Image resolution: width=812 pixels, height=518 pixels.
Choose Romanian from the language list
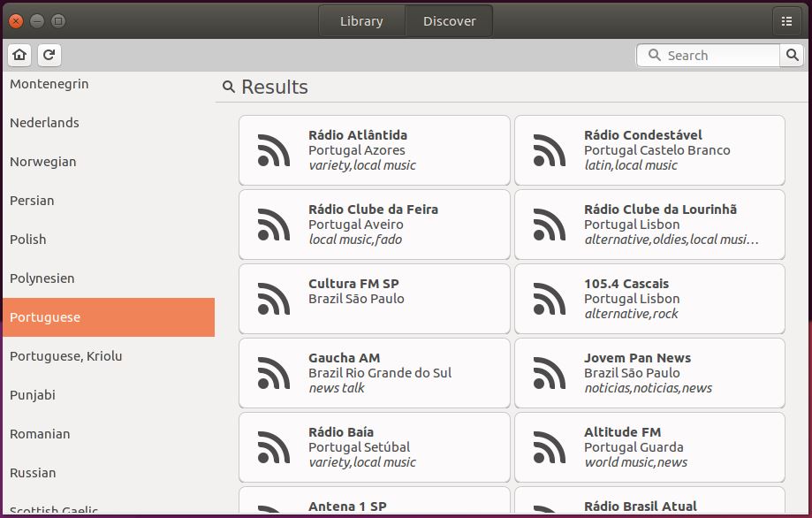pyautogui.click(x=40, y=434)
